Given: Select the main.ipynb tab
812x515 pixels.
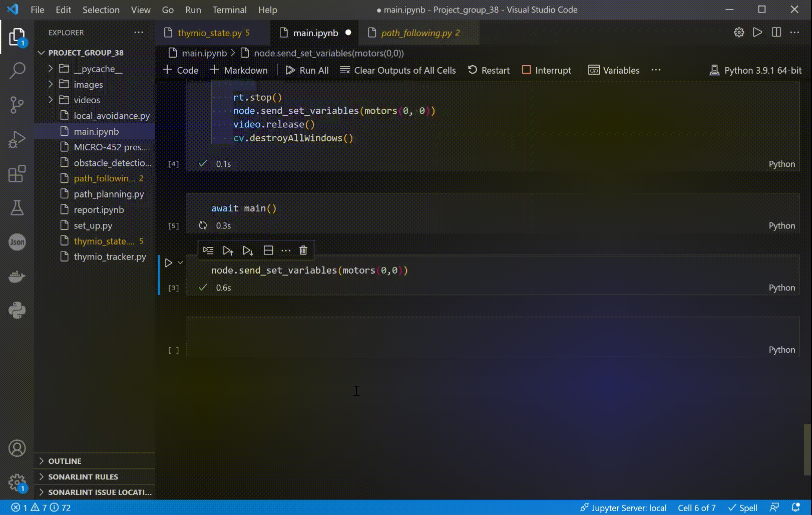Looking at the screenshot, I should [315, 33].
